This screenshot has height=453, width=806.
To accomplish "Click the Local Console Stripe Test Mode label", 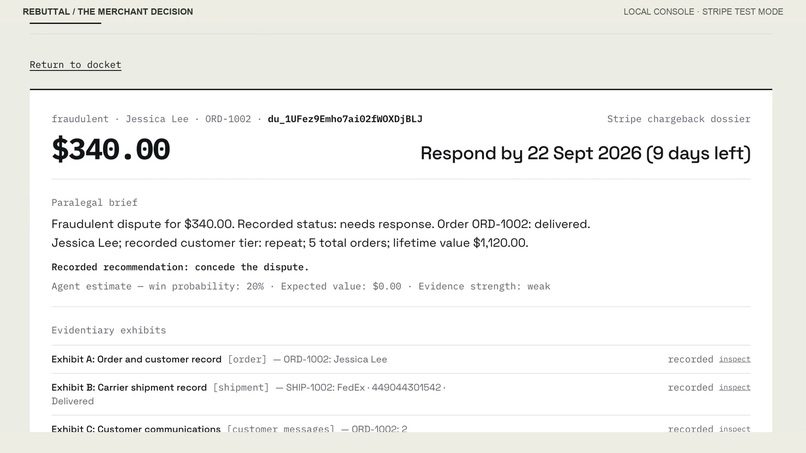I will coord(703,11).
